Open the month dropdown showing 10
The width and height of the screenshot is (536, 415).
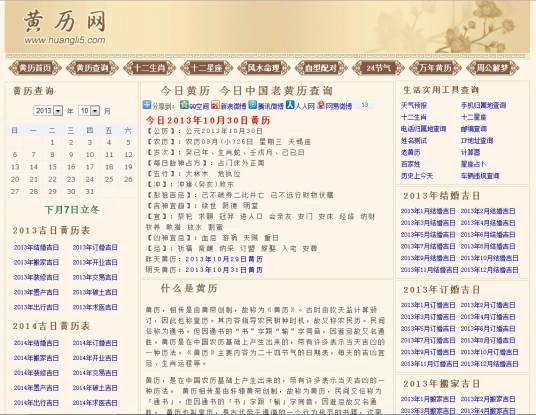[89, 111]
